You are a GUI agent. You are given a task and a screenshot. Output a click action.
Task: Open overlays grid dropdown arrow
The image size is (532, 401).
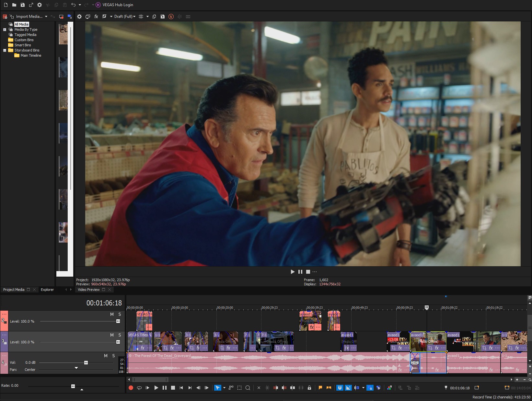(147, 17)
